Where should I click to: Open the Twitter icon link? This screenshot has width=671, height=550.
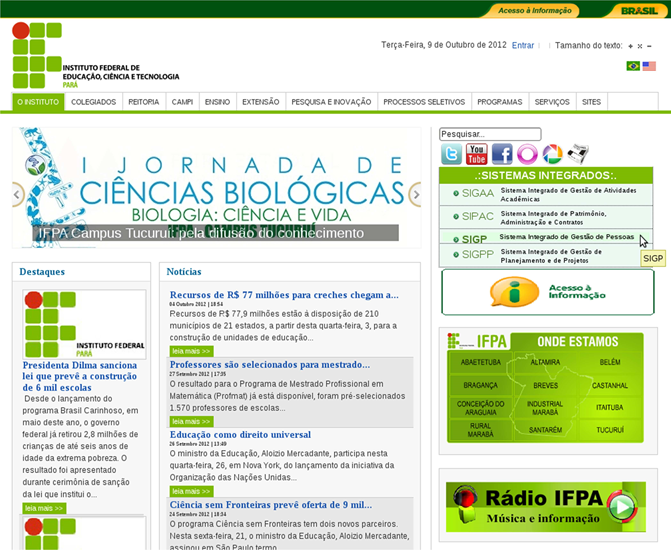coord(451,154)
